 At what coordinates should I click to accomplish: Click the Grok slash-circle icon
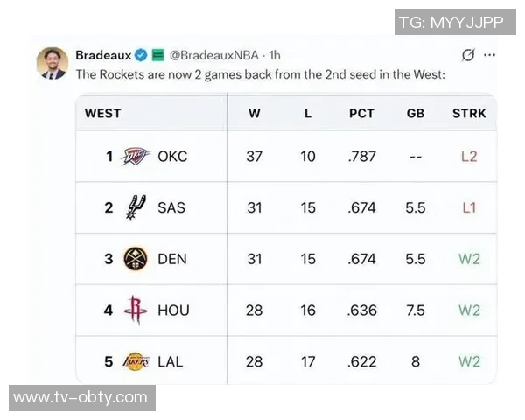click(467, 55)
